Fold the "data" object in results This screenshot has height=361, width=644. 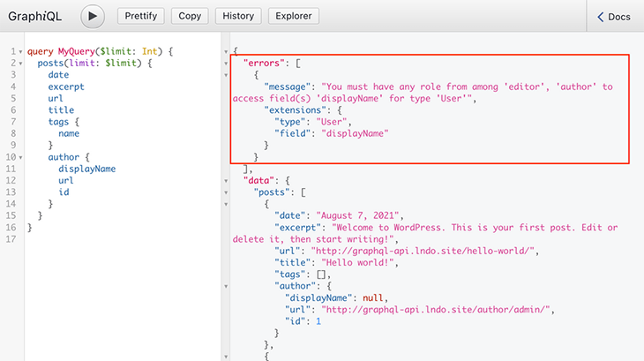pyautogui.click(x=226, y=181)
